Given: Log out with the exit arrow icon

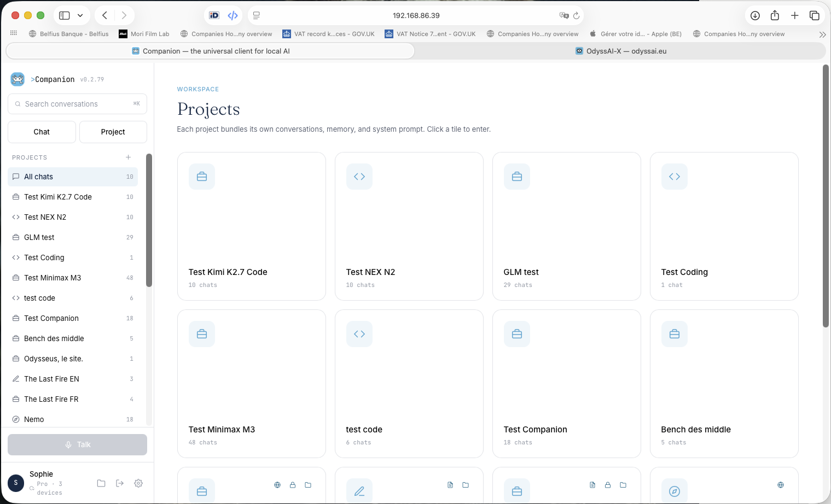Looking at the screenshot, I should (x=120, y=483).
